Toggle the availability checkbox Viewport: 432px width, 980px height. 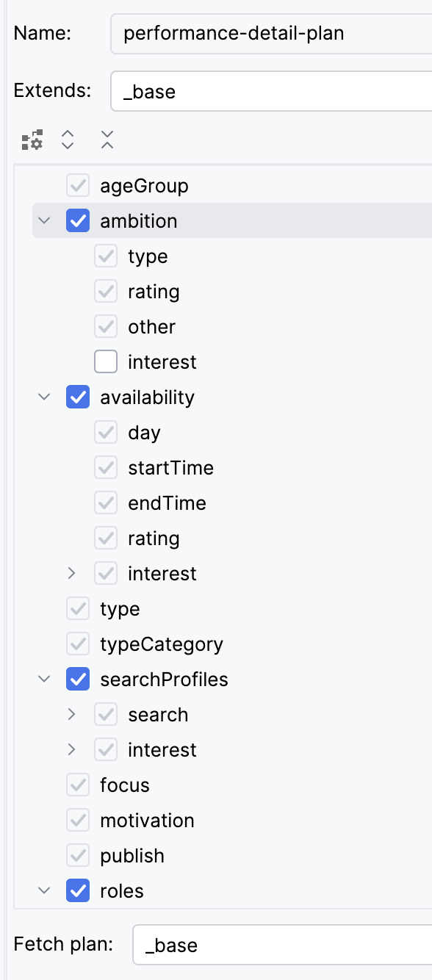(x=78, y=397)
